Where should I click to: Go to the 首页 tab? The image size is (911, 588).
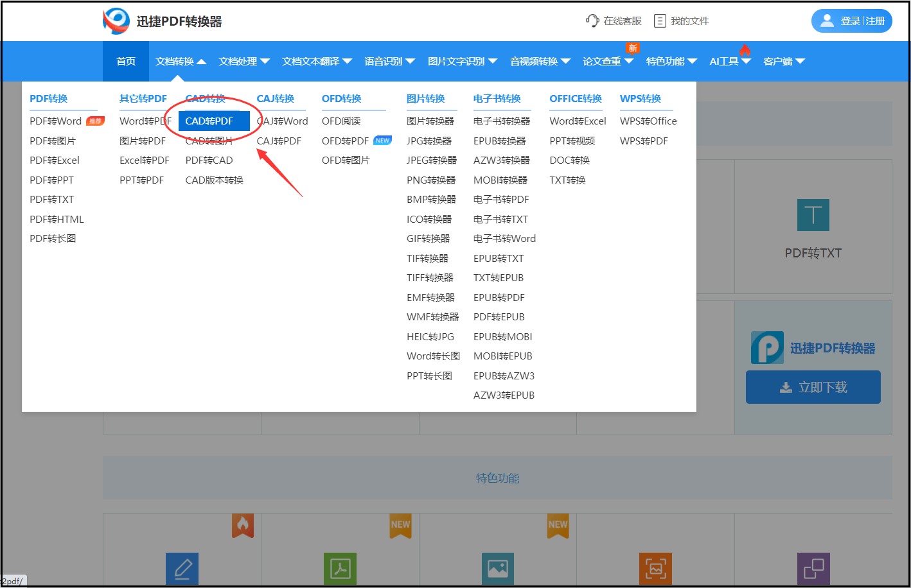click(126, 61)
